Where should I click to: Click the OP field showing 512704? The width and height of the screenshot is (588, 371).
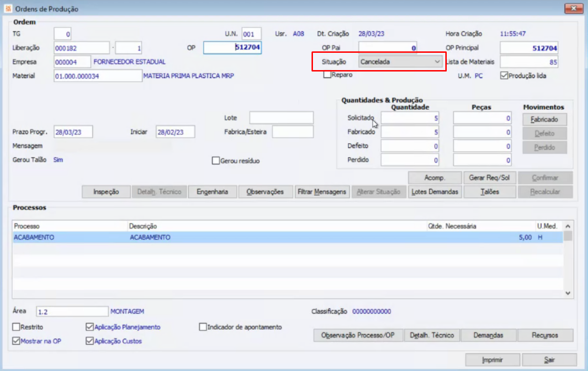click(x=232, y=48)
